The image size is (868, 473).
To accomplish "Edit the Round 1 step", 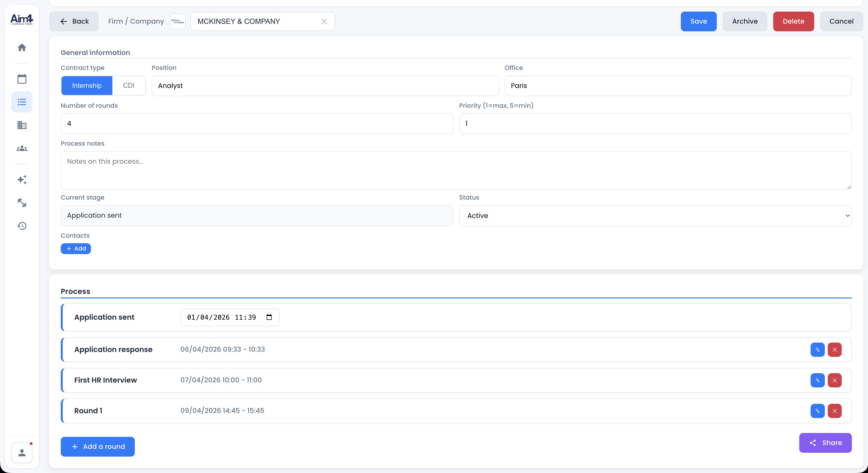I will click(x=817, y=411).
